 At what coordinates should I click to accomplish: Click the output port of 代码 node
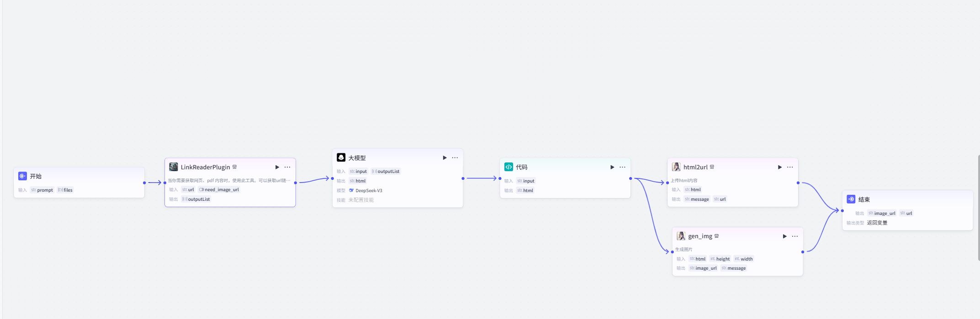click(x=630, y=178)
